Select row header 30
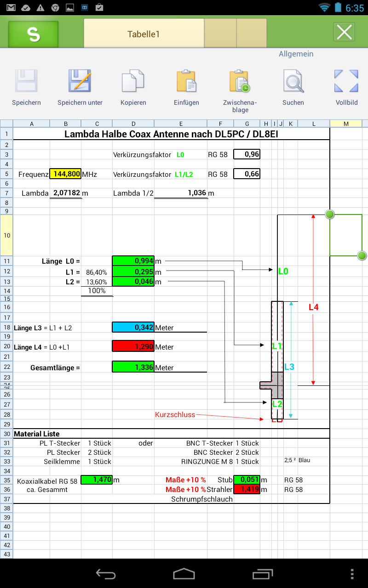This screenshot has width=368, height=588. pyautogui.click(x=6, y=434)
